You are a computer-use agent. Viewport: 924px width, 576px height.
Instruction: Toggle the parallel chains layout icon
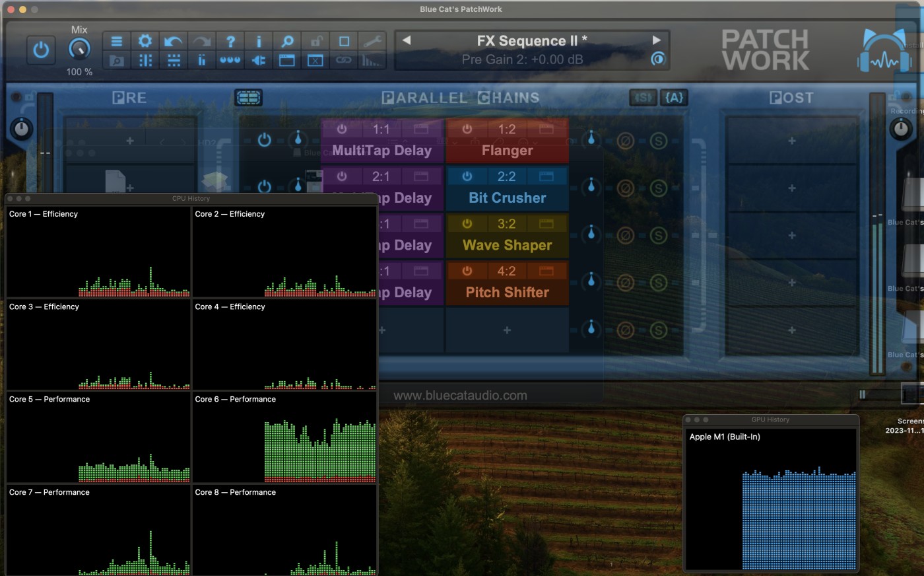(x=249, y=98)
